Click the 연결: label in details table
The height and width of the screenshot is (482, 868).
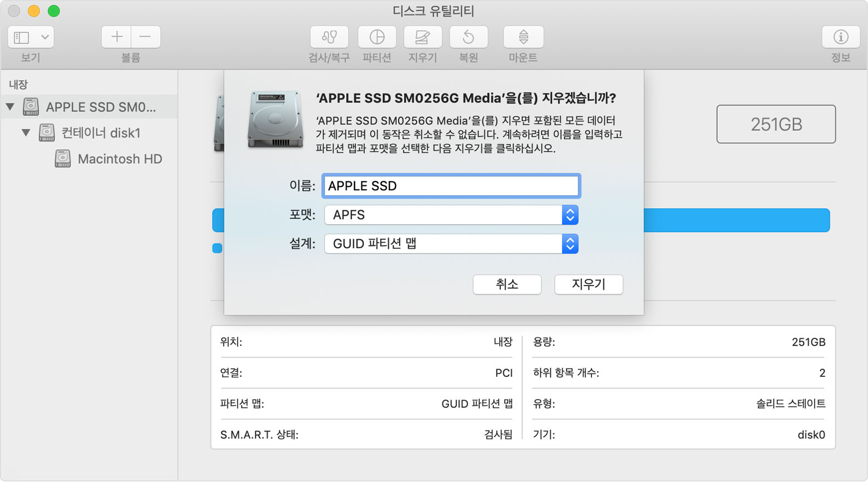tap(231, 373)
